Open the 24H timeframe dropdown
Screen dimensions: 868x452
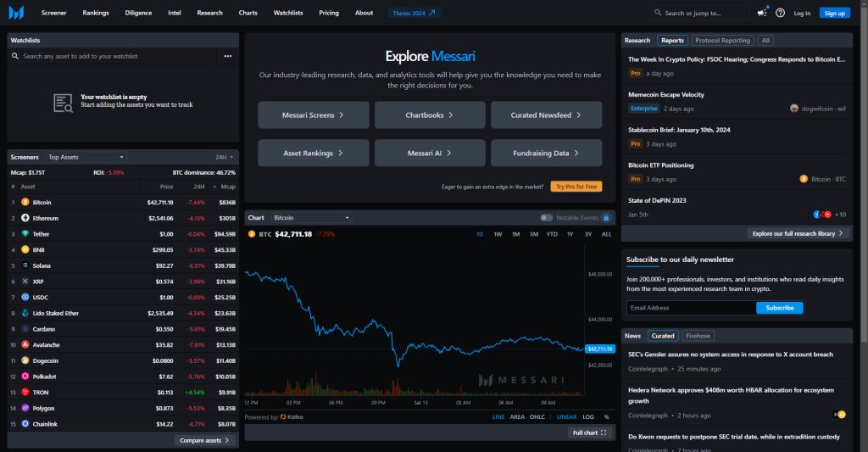pos(223,157)
